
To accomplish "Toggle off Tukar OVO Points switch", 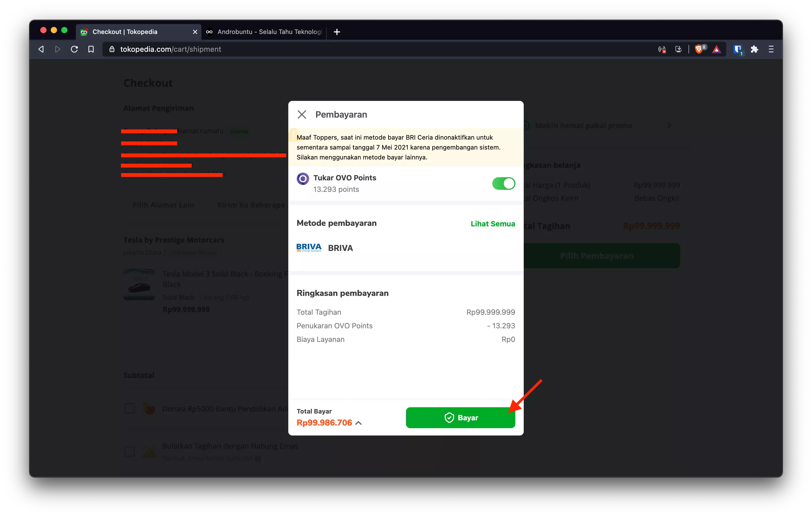I will [504, 184].
